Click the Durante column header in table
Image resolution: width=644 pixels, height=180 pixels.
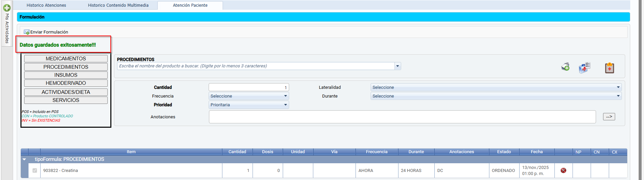[416, 152]
